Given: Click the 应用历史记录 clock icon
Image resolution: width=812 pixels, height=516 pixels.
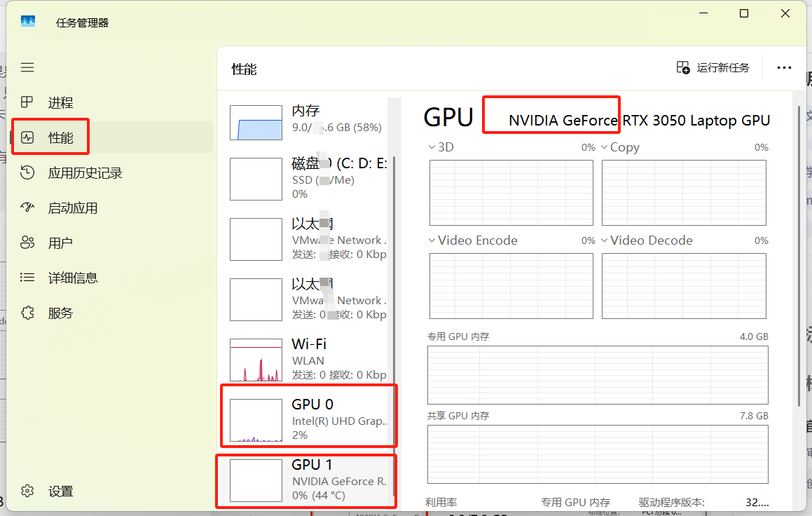Looking at the screenshot, I should coord(27,172).
